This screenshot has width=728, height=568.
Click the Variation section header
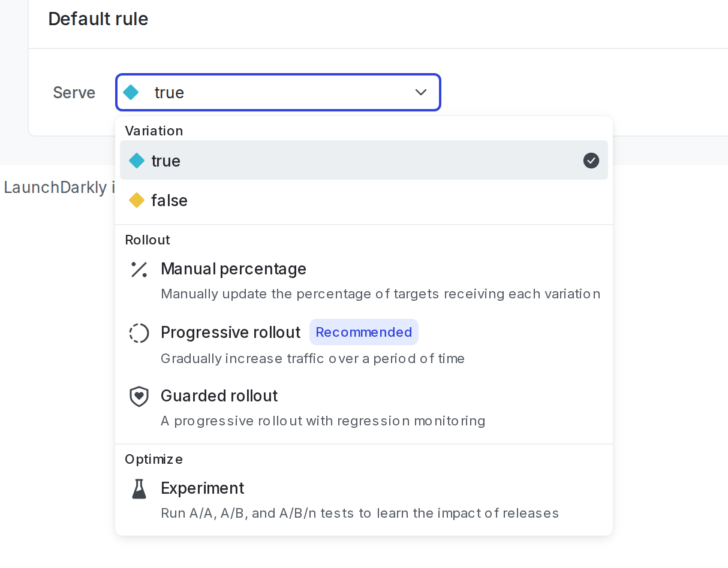click(154, 131)
